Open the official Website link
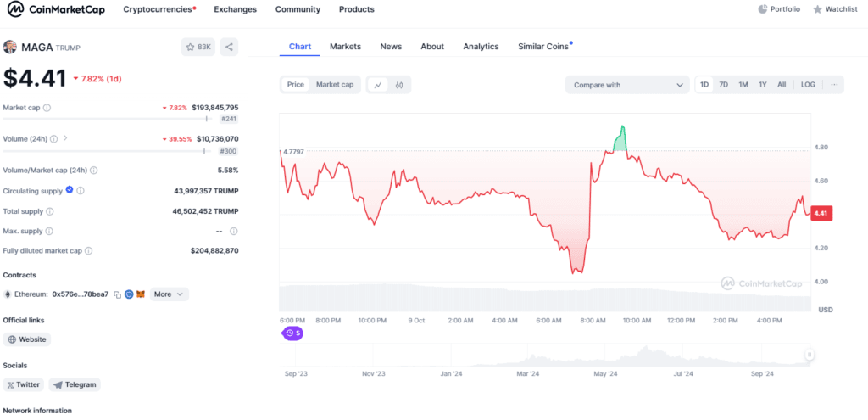Screen dimensions: 868x420 coord(27,339)
